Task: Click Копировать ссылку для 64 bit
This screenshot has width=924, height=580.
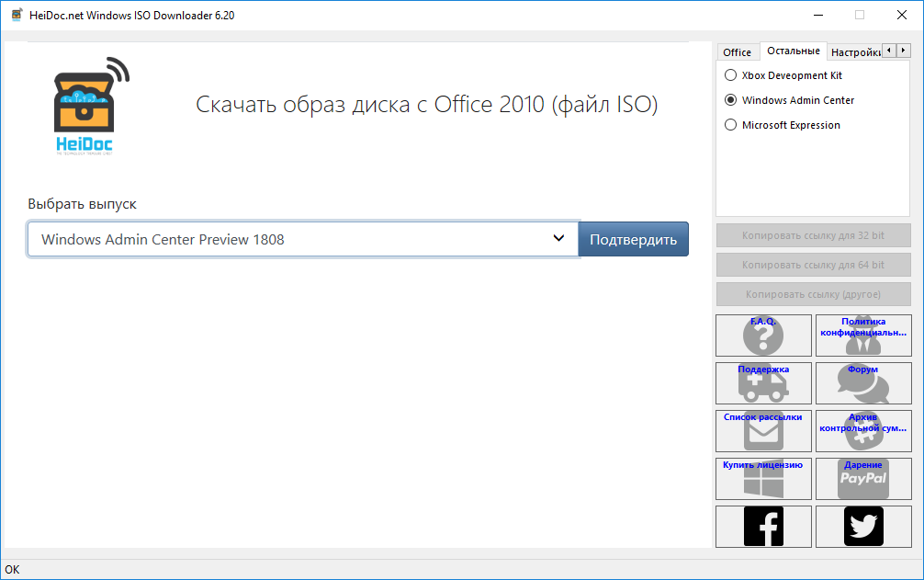Action: (x=813, y=265)
